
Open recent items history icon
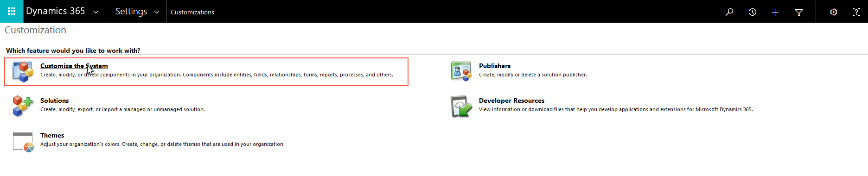[753, 12]
